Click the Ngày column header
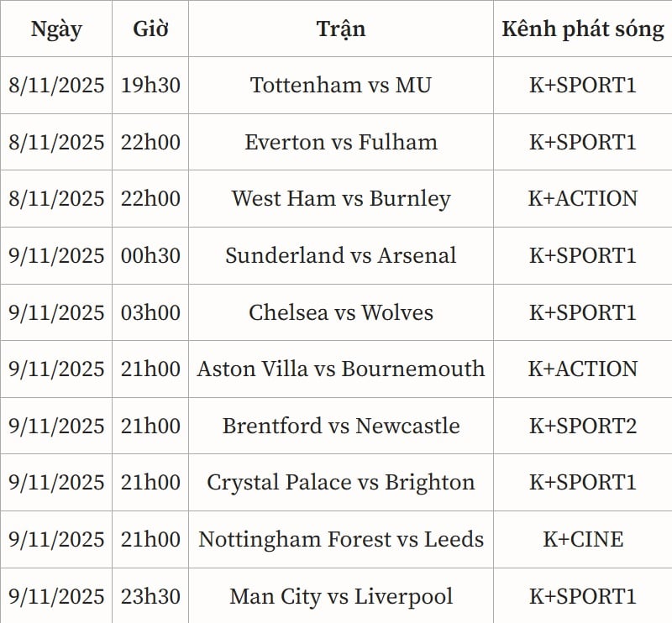 (56, 29)
